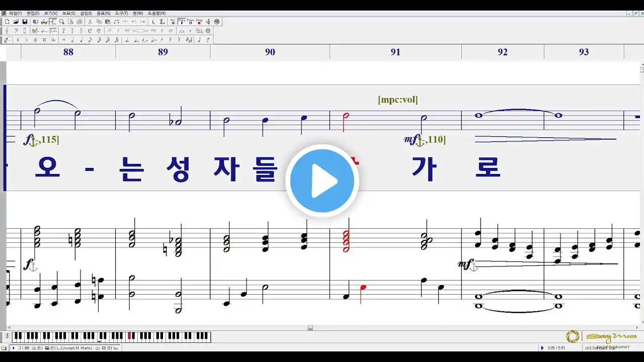Toggle the highlighted staff view mode button
The width and height of the screenshot is (644, 362).
pyautogui.click(x=53, y=22)
